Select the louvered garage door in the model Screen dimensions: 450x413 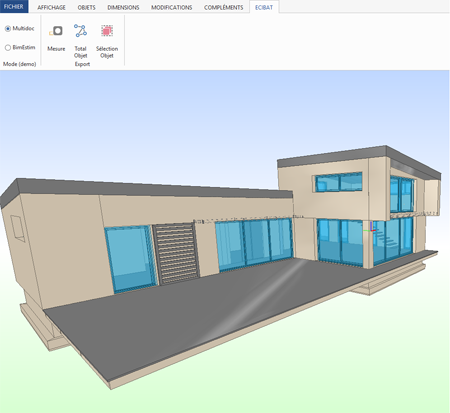[176, 254]
